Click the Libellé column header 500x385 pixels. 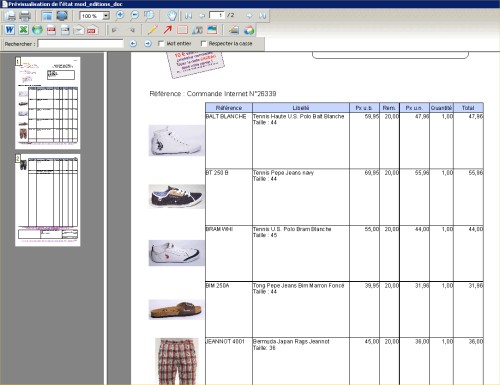pyautogui.click(x=301, y=108)
